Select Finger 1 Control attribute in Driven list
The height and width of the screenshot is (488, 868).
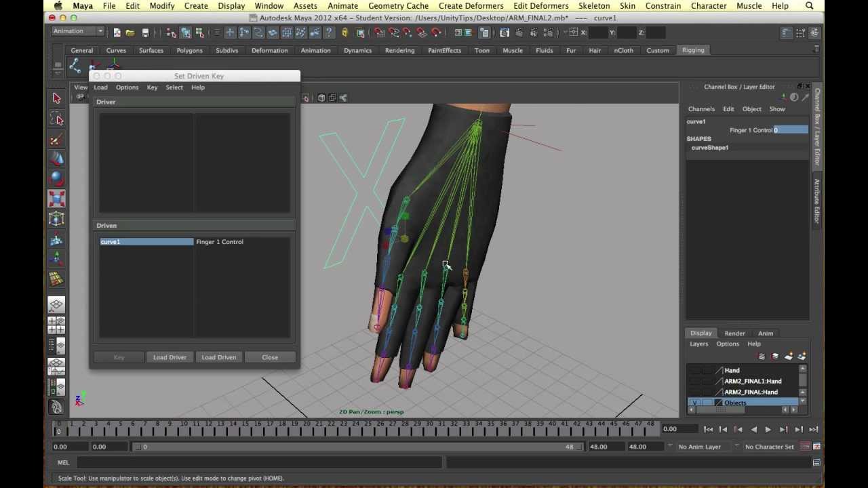pos(220,242)
